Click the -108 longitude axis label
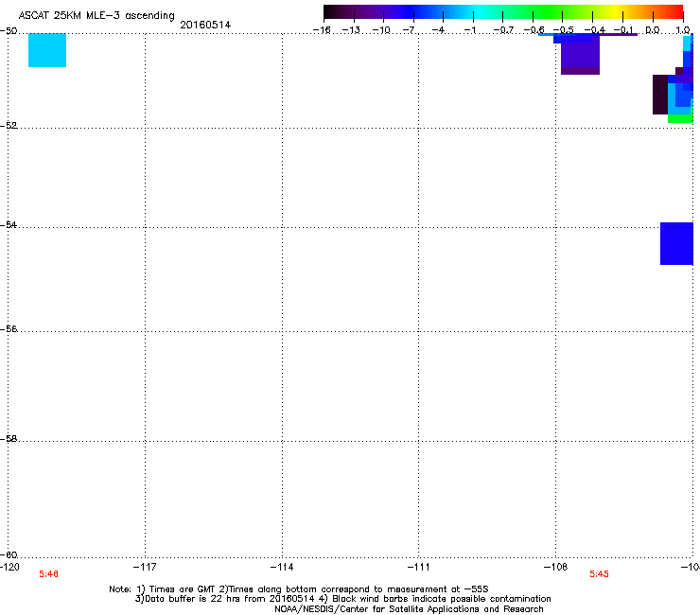 pos(556,567)
